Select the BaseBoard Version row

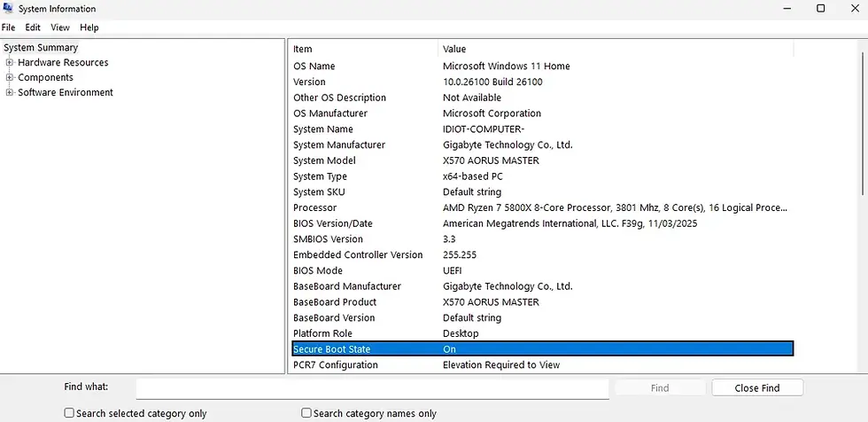click(542, 318)
